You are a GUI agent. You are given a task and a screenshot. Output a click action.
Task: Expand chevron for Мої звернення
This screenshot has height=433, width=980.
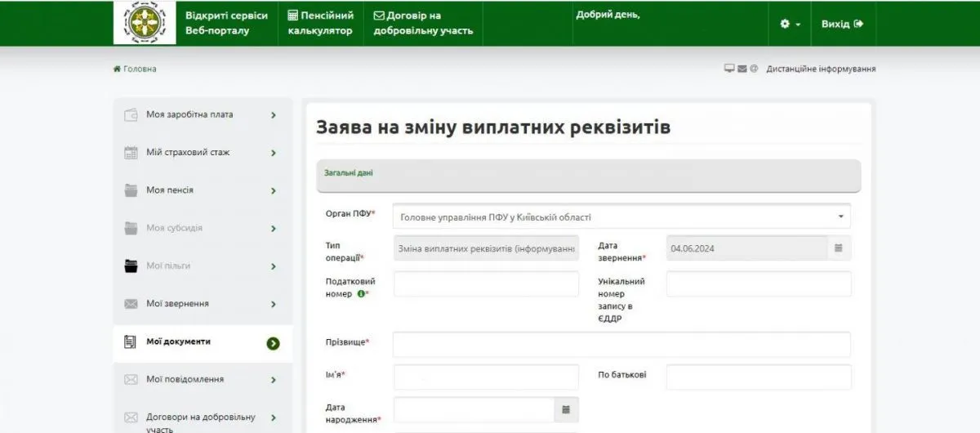point(273,305)
